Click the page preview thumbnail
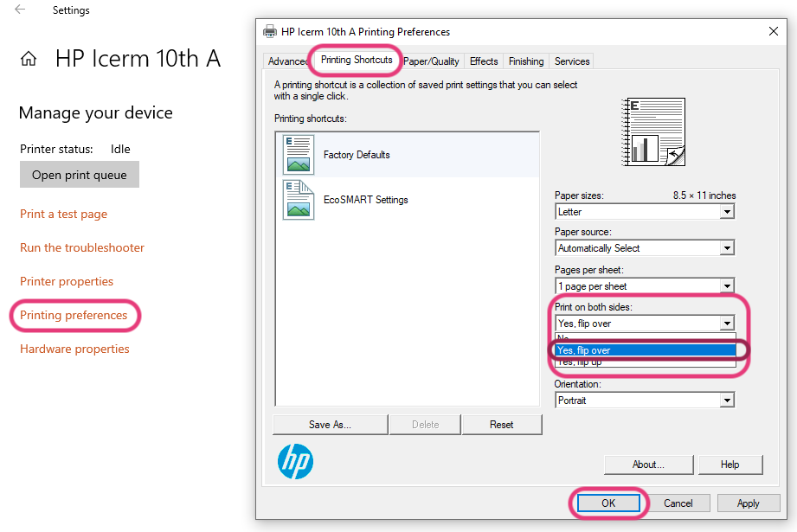 click(653, 132)
